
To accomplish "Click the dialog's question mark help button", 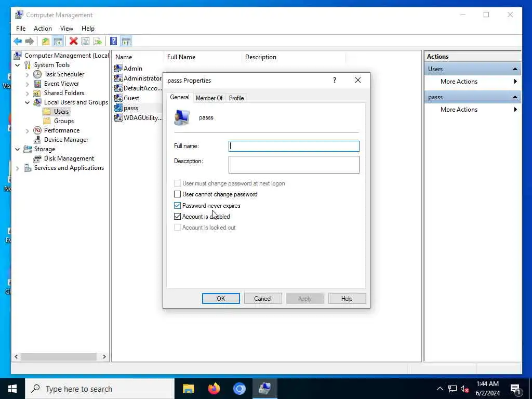I will [x=335, y=80].
